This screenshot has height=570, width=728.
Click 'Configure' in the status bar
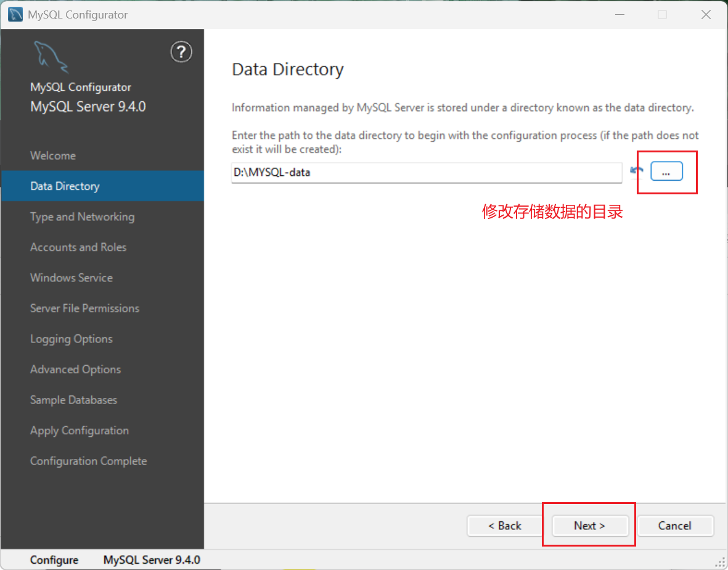[54, 560]
